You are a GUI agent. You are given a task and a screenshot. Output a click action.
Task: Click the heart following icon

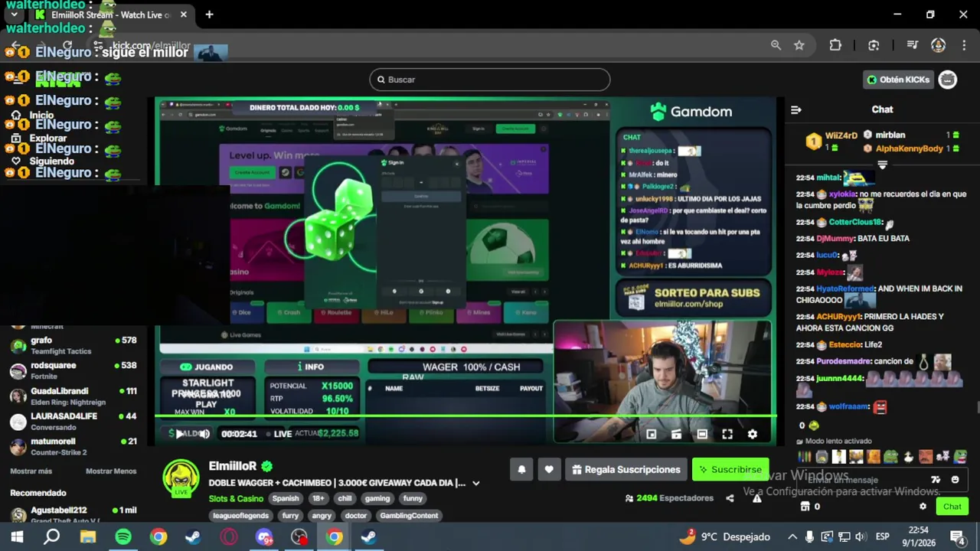coord(549,470)
